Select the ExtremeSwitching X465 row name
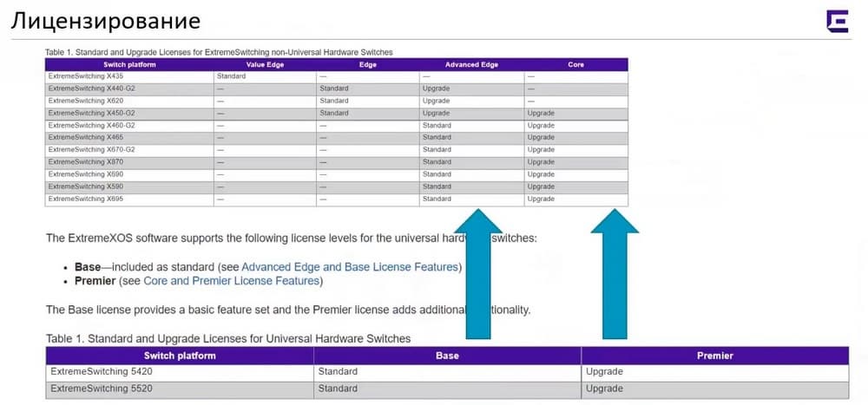Image resolution: width=868 pixels, height=405 pixels. pyautogui.click(x=86, y=137)
